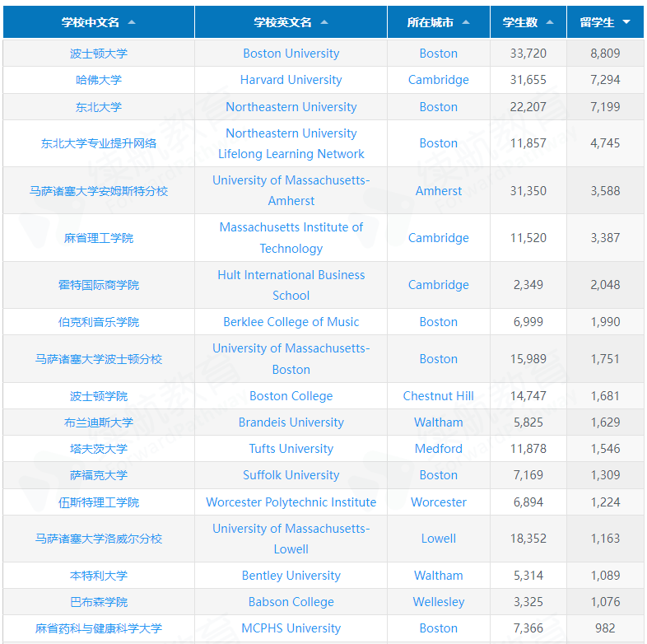Click 学生数 column header
The width and height of the screenshot is (647, 644).
click(x=528, y=22)
